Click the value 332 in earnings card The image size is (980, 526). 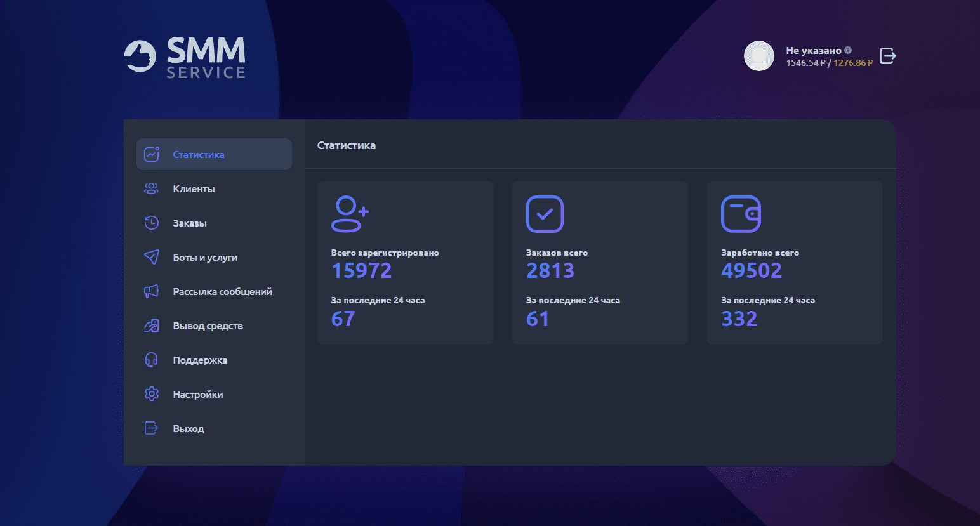tap(739, 319)
